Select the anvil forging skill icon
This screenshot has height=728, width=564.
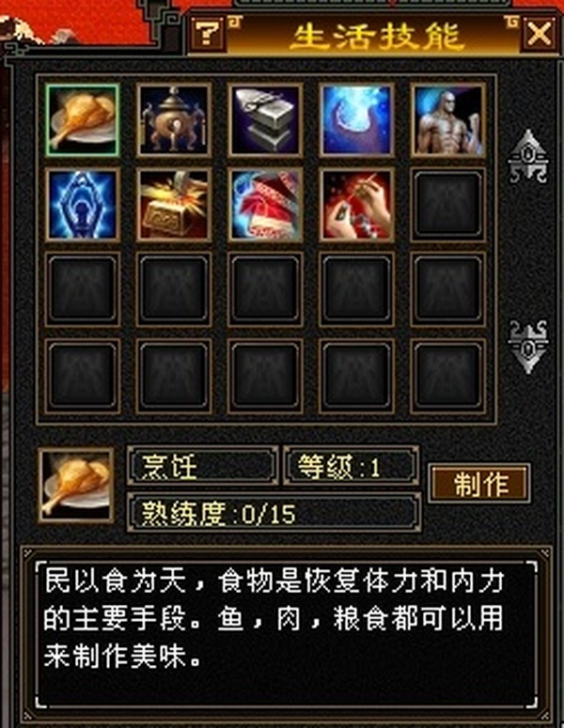[x=265, y=120]
